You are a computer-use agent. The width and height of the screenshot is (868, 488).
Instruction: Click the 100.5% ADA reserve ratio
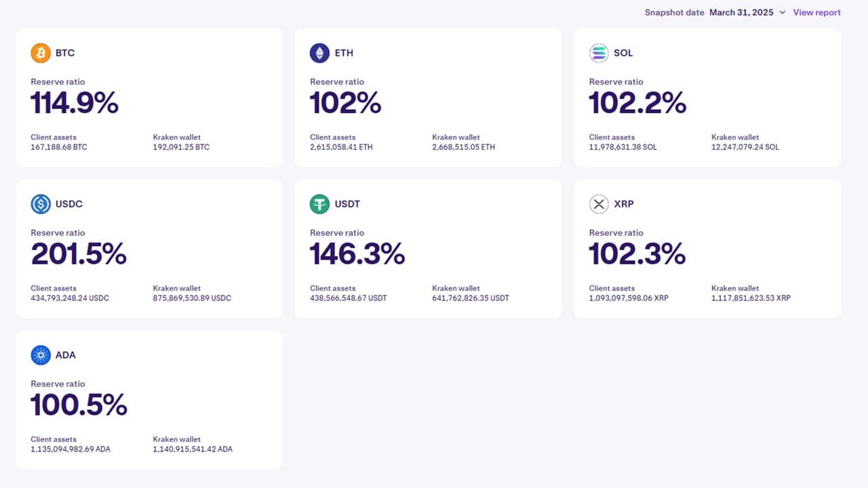pyautogui.click(x=79, y=405)
